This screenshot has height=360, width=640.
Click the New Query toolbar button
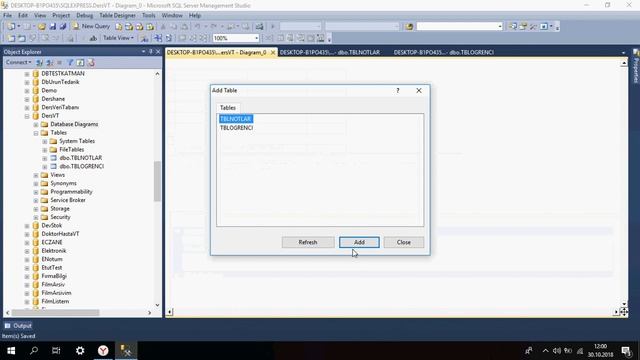point(91,26)
